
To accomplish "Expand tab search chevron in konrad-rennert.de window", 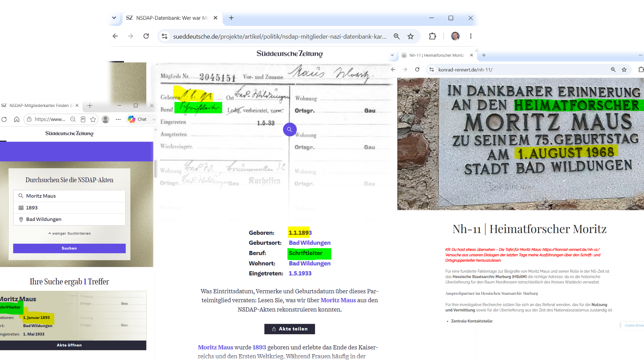I will pos(392,55).
